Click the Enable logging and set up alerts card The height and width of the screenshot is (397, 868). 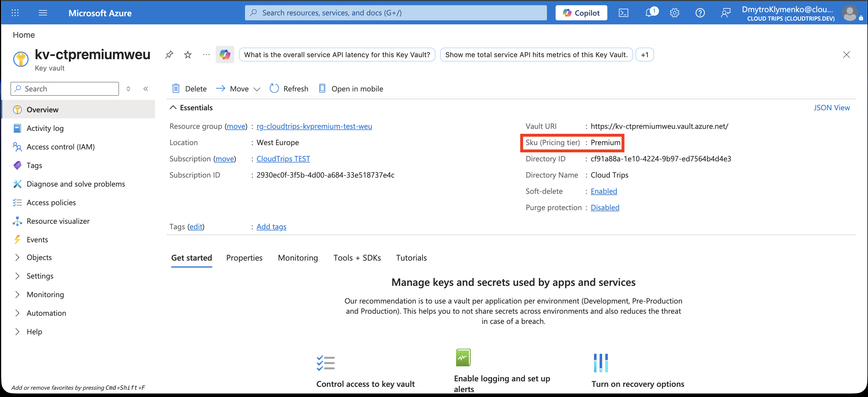point(502,371)
